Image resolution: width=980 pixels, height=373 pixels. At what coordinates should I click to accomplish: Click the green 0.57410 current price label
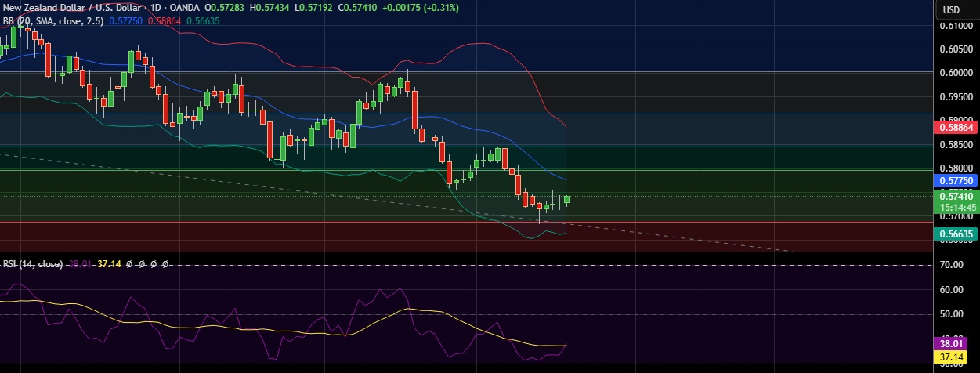(956, 197)
